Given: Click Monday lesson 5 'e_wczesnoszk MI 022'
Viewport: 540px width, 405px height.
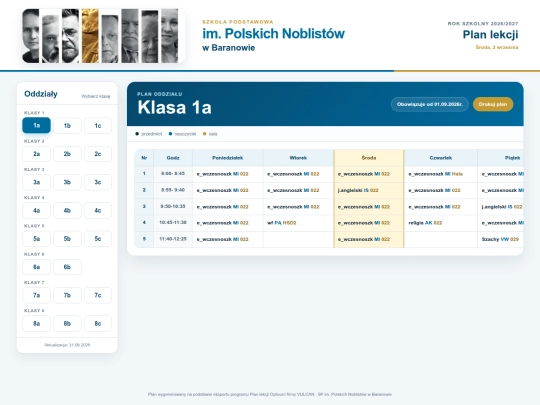Looking at the screenshot, I should coord(222,239).
